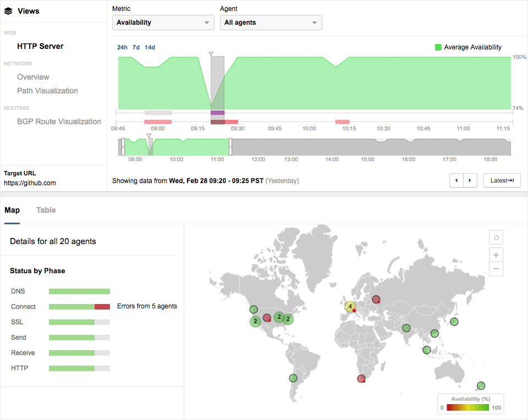The image size is (528, 420).
Task: Zoom in on the world map
Action: pos(496,255)
